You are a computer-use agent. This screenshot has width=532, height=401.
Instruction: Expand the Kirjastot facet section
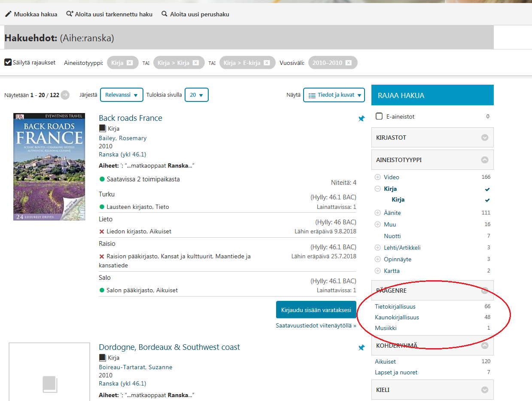(x=485, y=138)
